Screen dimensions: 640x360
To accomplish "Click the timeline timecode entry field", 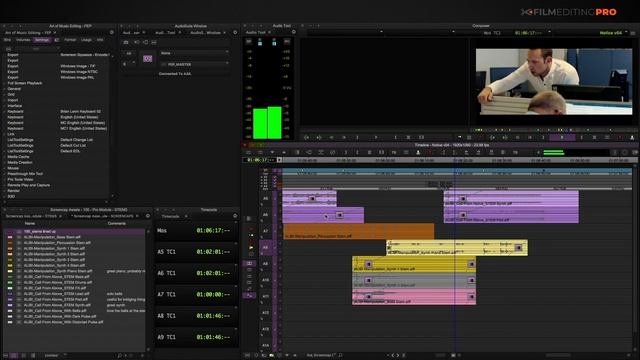I will pyautogui.click(x=259, y=160).
